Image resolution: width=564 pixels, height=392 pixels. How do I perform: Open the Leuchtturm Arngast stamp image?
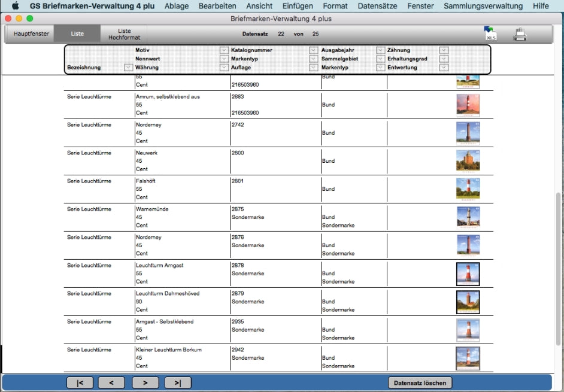[x=468, y=274]
